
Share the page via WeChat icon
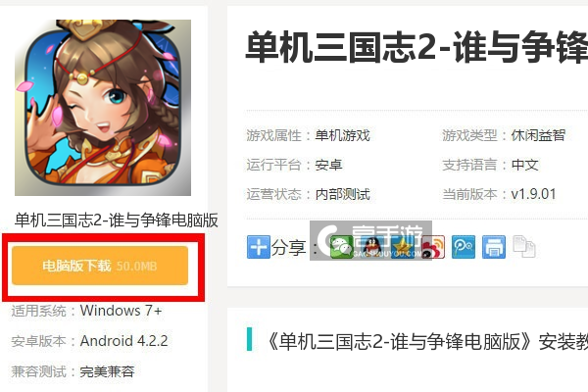point(342,247)
